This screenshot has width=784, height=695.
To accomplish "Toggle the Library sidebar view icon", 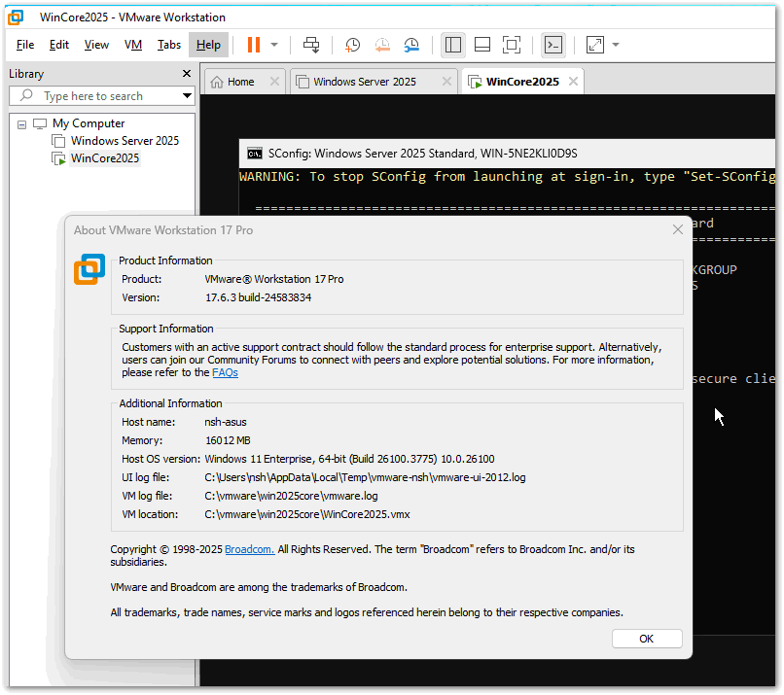I will [x=452, y=45].
